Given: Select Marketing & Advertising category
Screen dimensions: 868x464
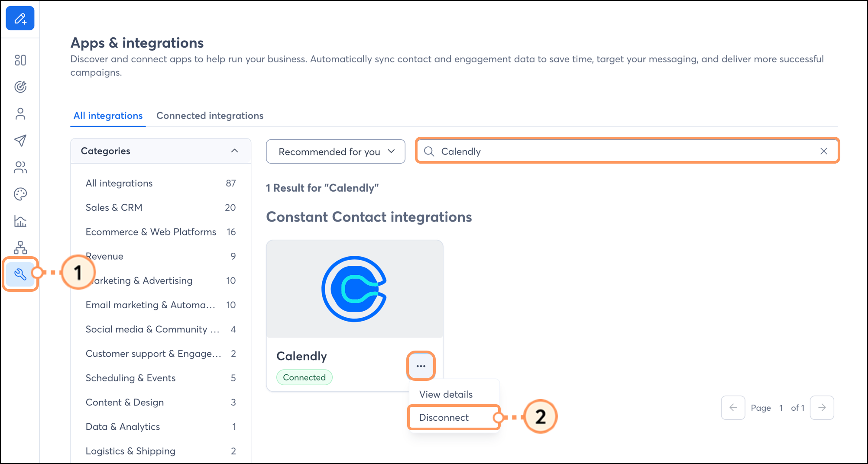Looking at the screenshot, I should pos(161,280).
